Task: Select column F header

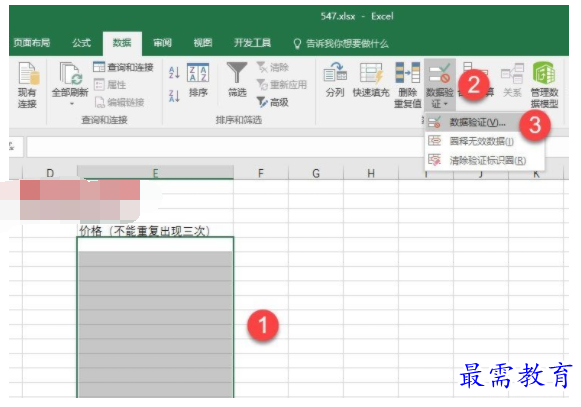Action: 261,173
